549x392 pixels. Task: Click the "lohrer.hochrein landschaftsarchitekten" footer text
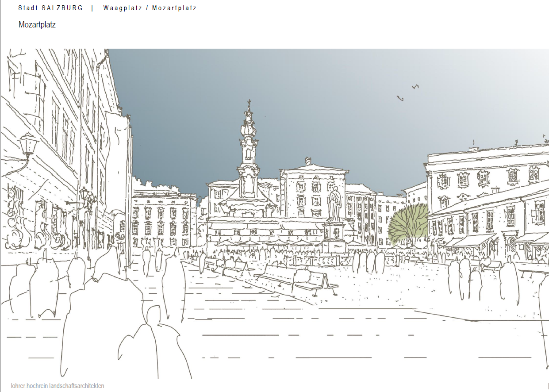[58, 386]
